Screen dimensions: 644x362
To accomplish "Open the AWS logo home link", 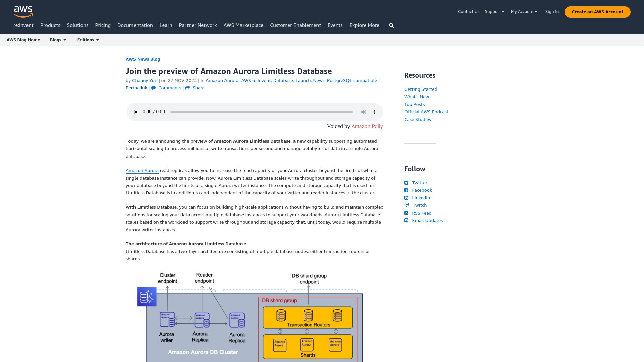I will point(23,12).
